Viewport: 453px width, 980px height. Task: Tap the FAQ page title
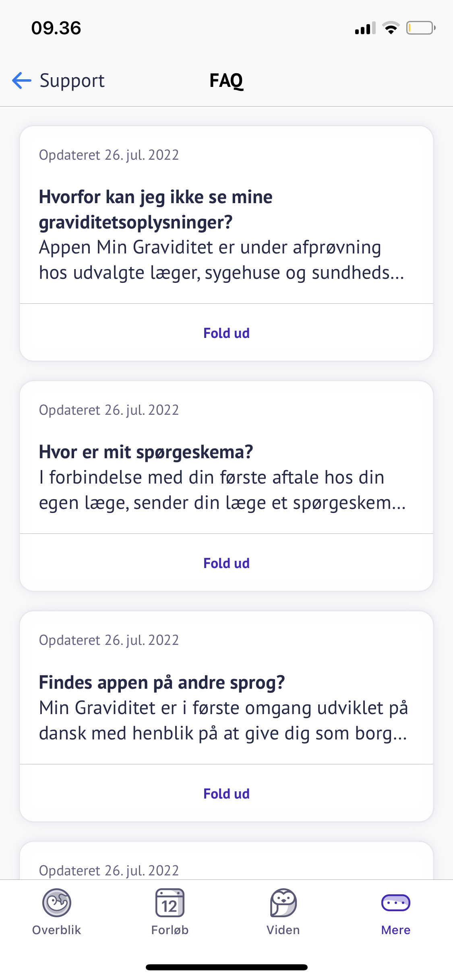[226, 80]
